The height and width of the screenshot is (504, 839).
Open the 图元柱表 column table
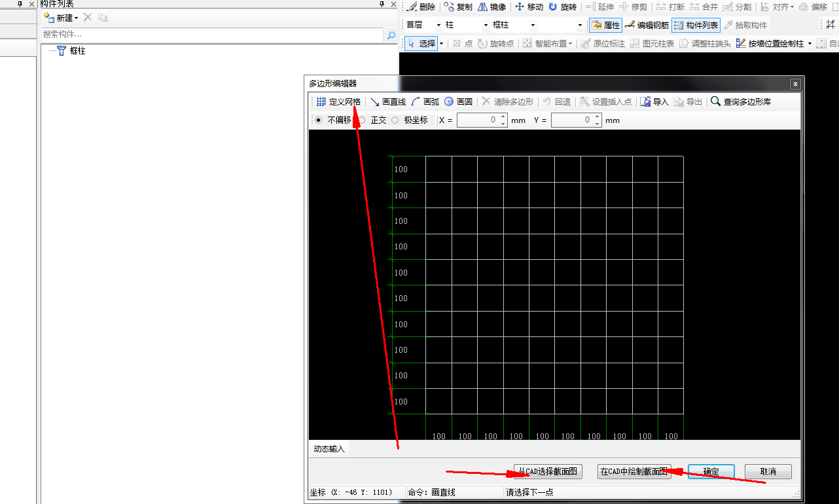pyautogui.click(x=652, y=44)
